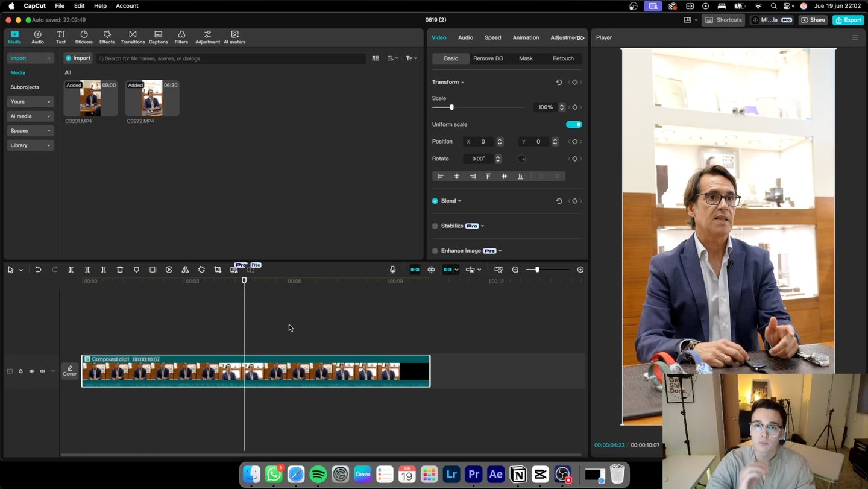Switch to the Animation inspector tab

[x=526, y=37]
